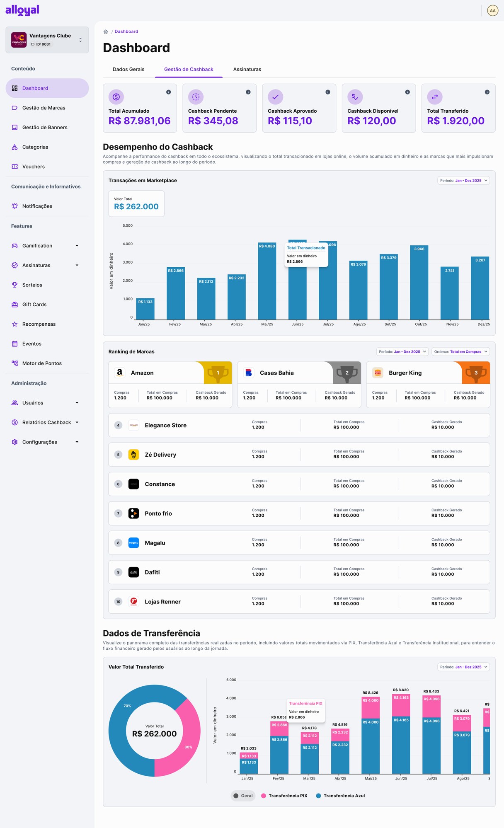Viewport: 504px width, 828px height.
Task: Click the Dashboard breadcrumb link
Action: pyautogui.click(x=126, y=31)
